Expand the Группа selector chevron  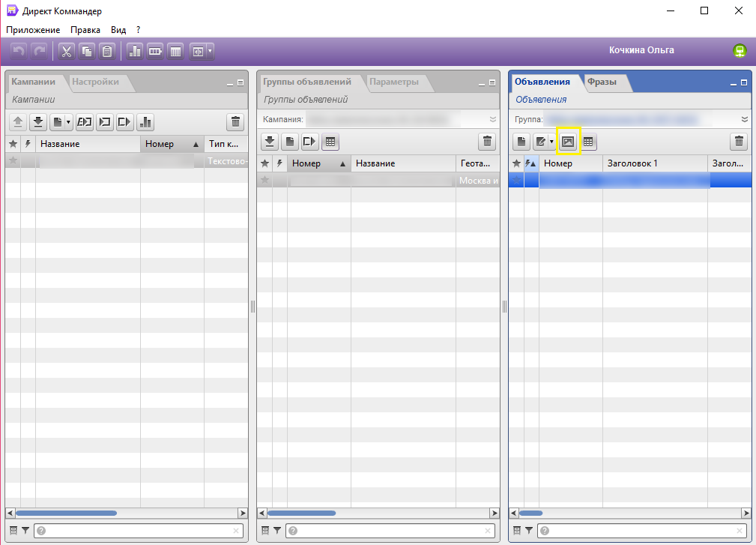745,119
